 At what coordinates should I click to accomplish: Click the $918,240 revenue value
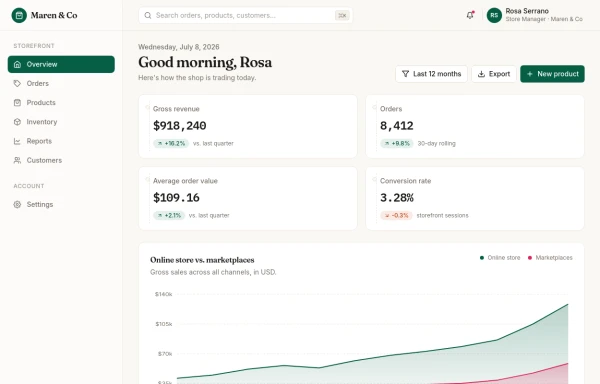click(x=179, y=125)
